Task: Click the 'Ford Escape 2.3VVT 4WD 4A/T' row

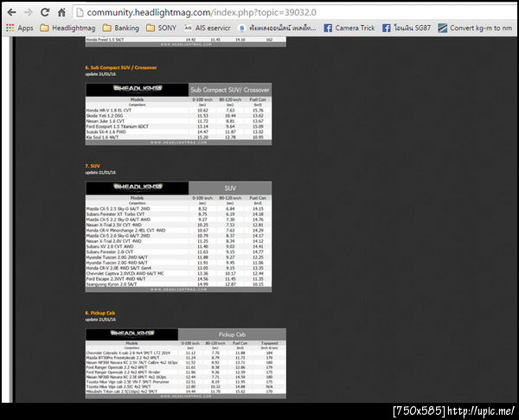Action: point(179,279)
